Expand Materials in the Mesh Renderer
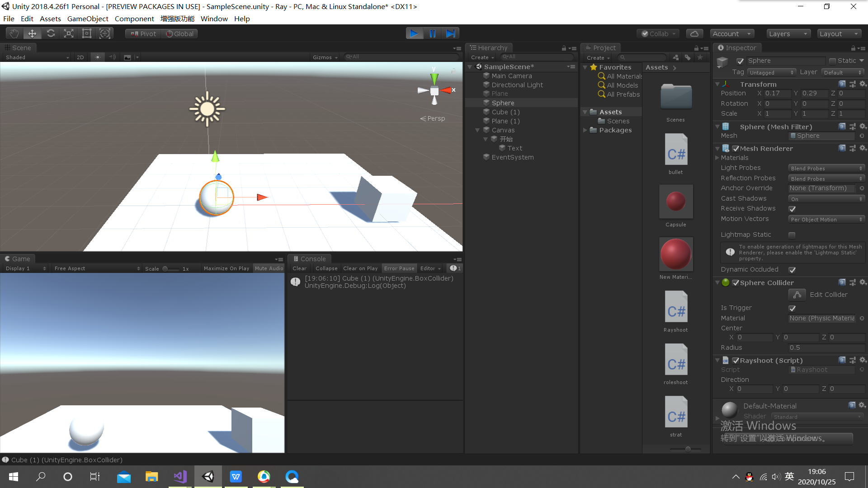The height and width of the screenshot is (488, 868). 717,158
